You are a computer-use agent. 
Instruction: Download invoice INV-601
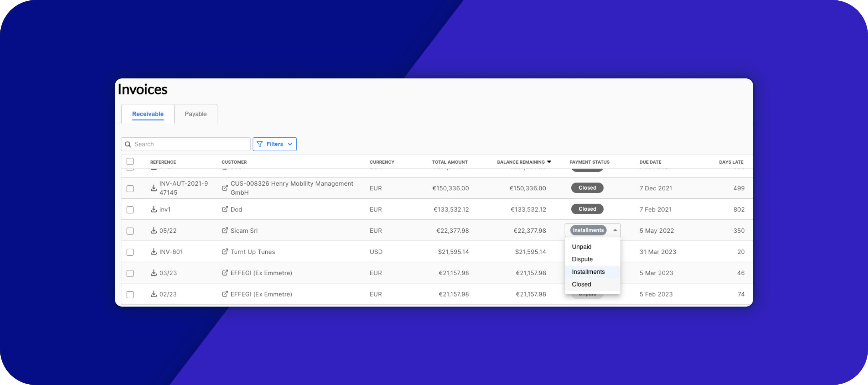point(154,252)
